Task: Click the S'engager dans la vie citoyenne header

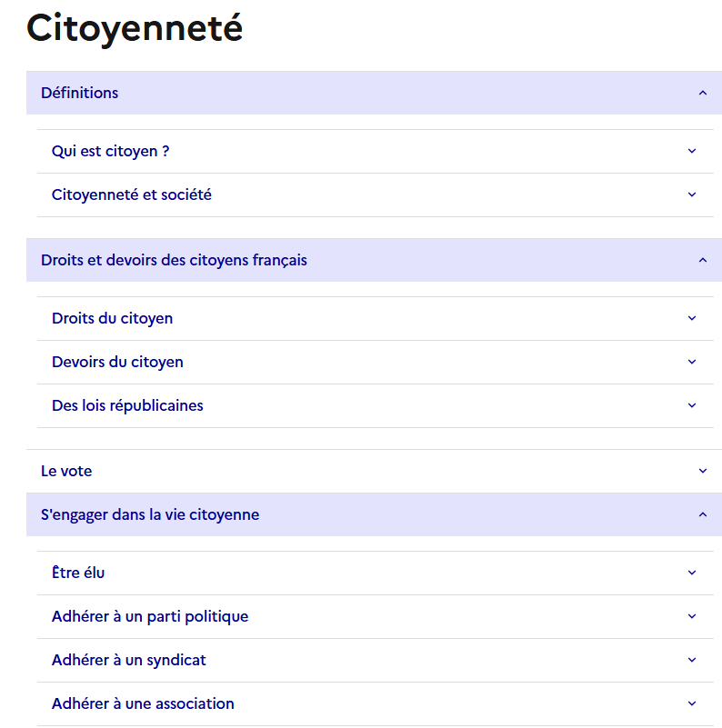Action: [x=374, y=514]
